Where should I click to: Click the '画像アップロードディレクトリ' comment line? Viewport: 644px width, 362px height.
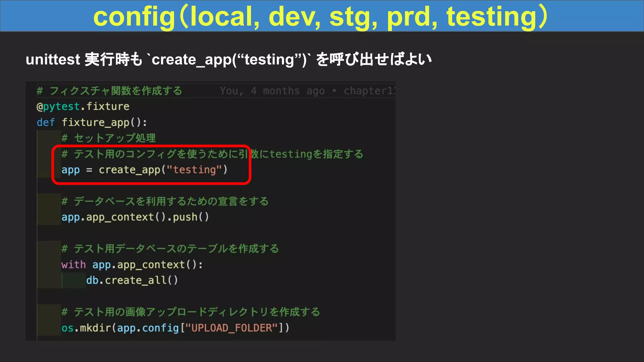(191, 312)
